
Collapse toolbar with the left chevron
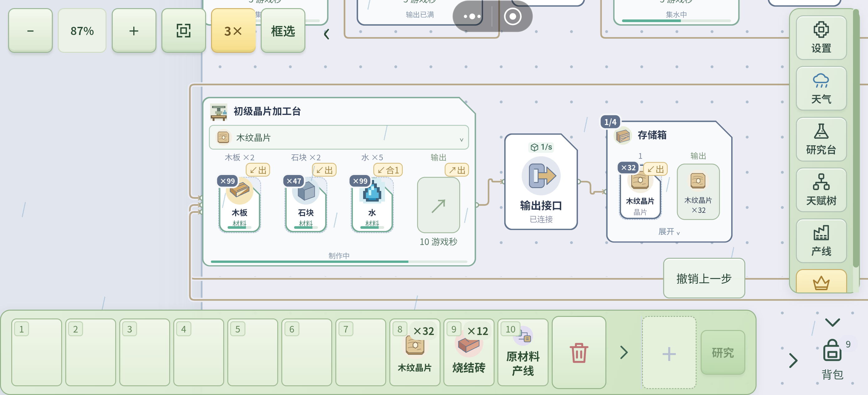[x=327, y=34]
